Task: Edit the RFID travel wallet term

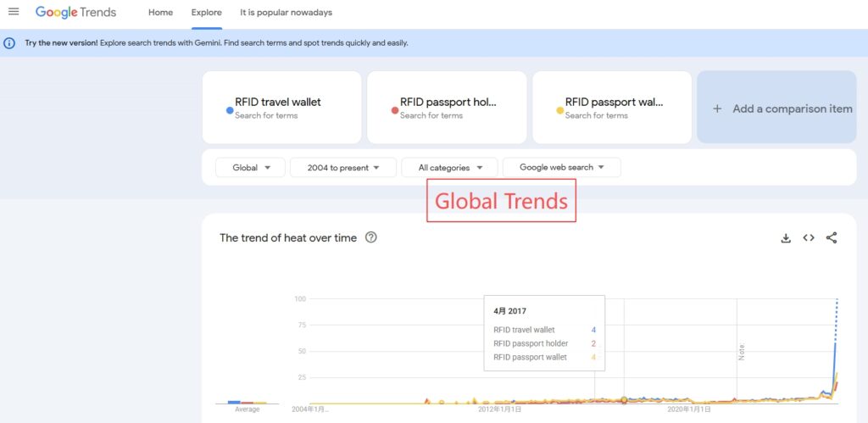Action: (x=278, y=103)
